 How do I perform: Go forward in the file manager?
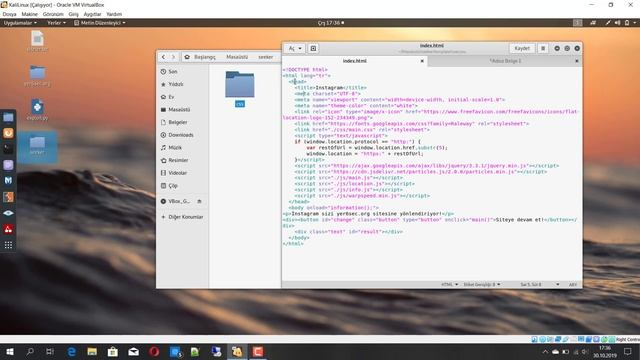pyautogui.click(x=173, y=57)
